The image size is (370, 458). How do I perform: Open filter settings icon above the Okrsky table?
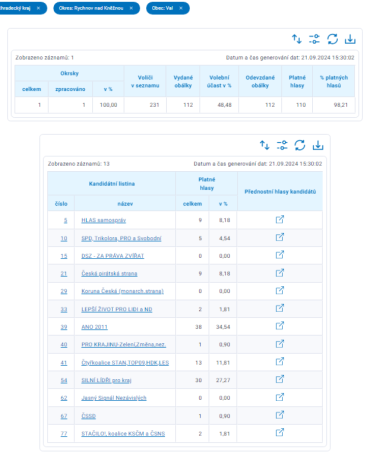pos(314,39)
